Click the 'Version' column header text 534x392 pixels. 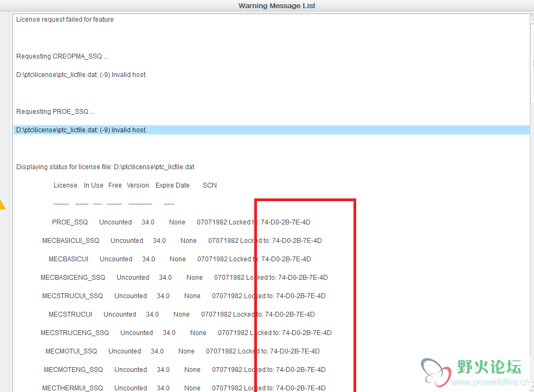coord(138,185)
